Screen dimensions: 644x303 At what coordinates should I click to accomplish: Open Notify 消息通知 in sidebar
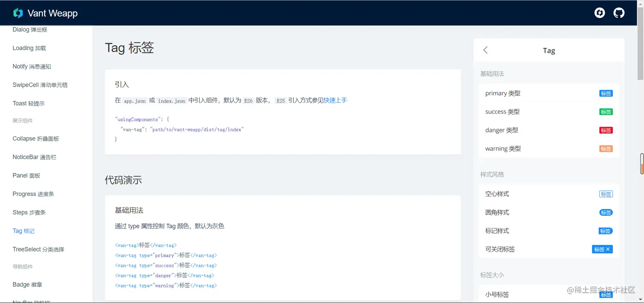click(x=32, y=66)
